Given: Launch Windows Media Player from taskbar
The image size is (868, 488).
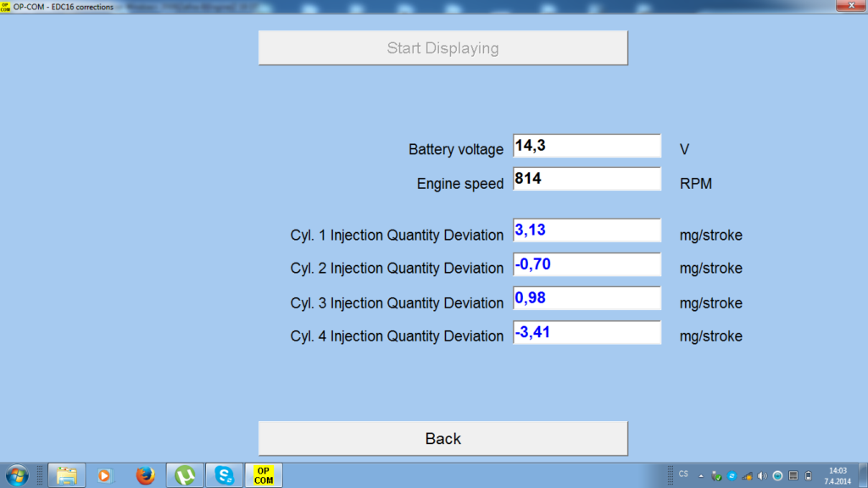Looking at the screenshot, I should (x=105, y=475).
